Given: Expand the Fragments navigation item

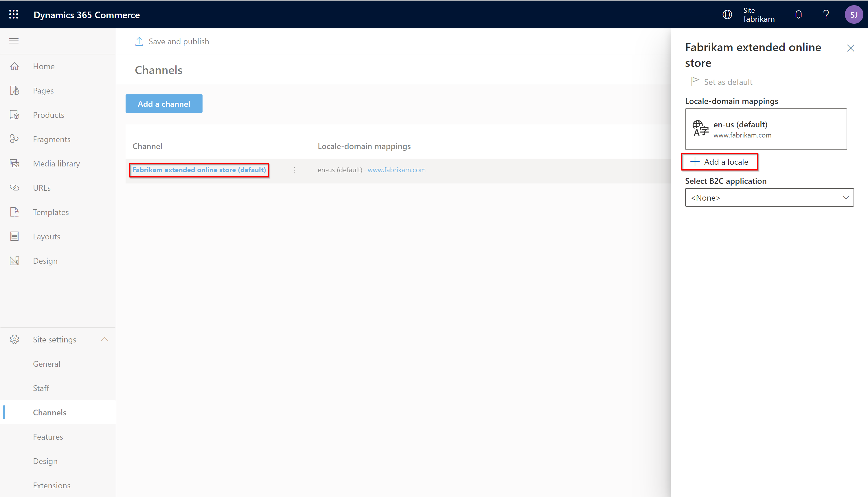Looking at the screenshot, I should (51, 139).
